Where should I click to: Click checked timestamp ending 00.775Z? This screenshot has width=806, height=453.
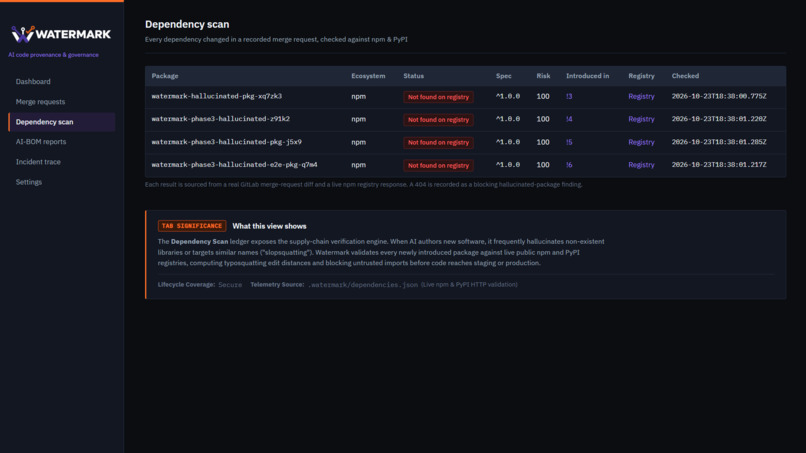(x=719, y=96)
